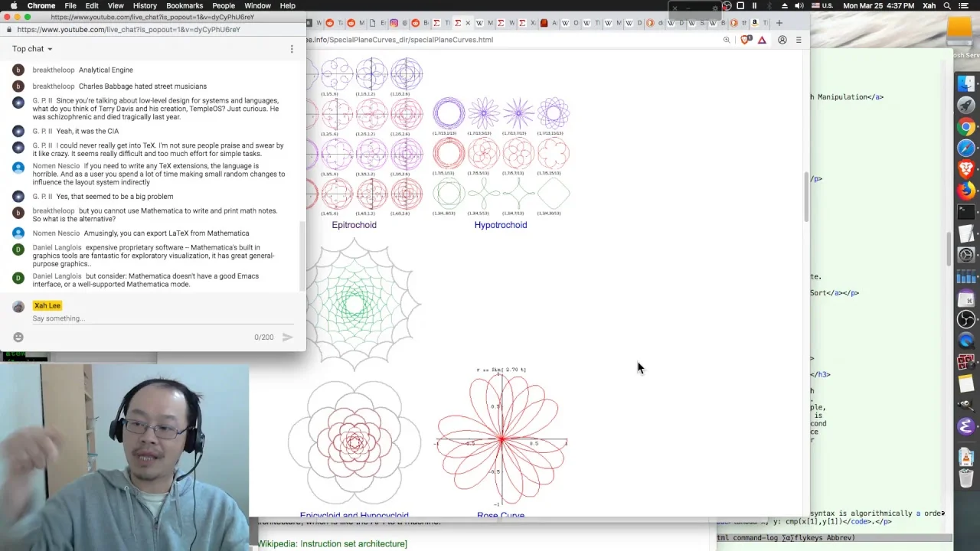Image resolution: width=980 pixels, height=551 pixels.
Task: Open the live chat more options menu
Action: click(292, 49)
